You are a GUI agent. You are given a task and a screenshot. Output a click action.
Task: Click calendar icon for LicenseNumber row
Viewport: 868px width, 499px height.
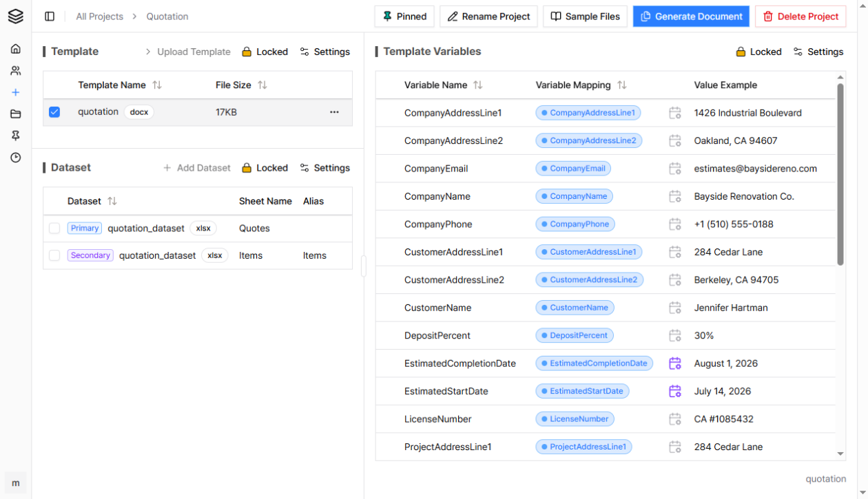click(675, 419)
